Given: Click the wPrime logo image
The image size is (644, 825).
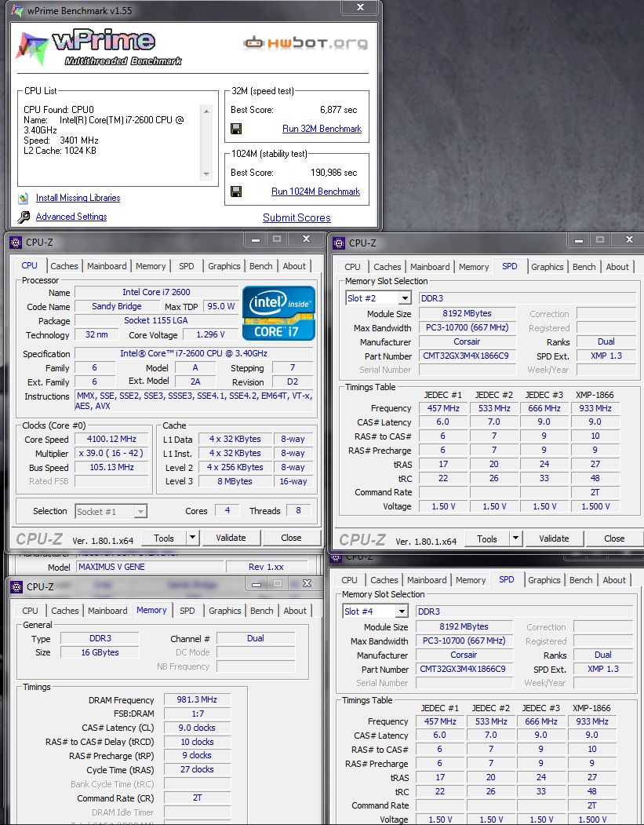Looking at the screenshot, I should coord(99,48).
